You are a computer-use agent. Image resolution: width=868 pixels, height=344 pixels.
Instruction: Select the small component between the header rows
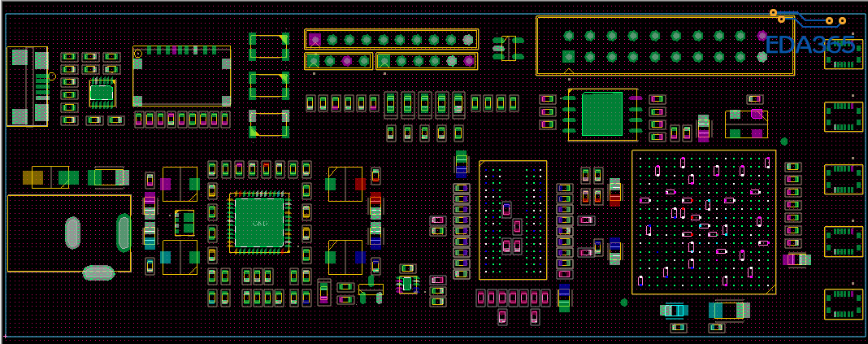(x=509, y=48)
